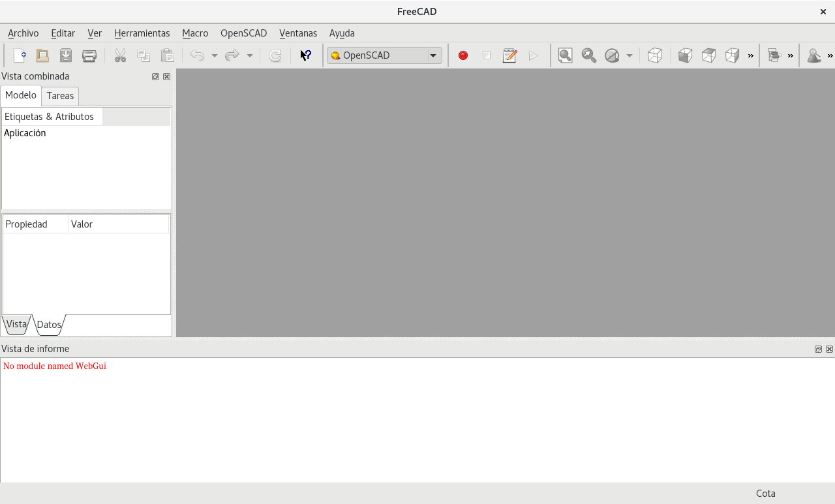Switch to the Tareas tab
Screen dimensions: 835x504
(60, 96)
